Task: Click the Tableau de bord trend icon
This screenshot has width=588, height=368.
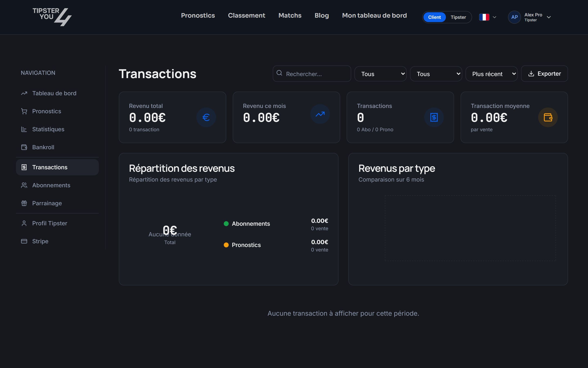Action: [x=24, y=93]
